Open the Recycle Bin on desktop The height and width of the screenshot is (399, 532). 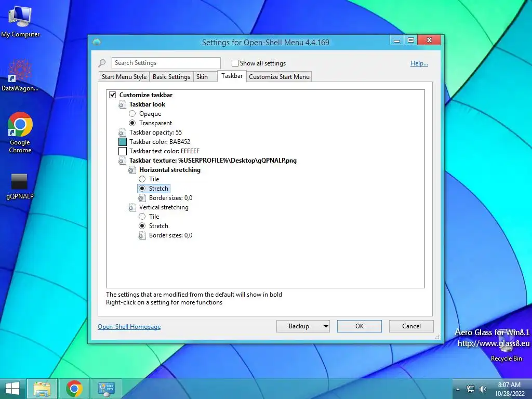tap(506, 347)
